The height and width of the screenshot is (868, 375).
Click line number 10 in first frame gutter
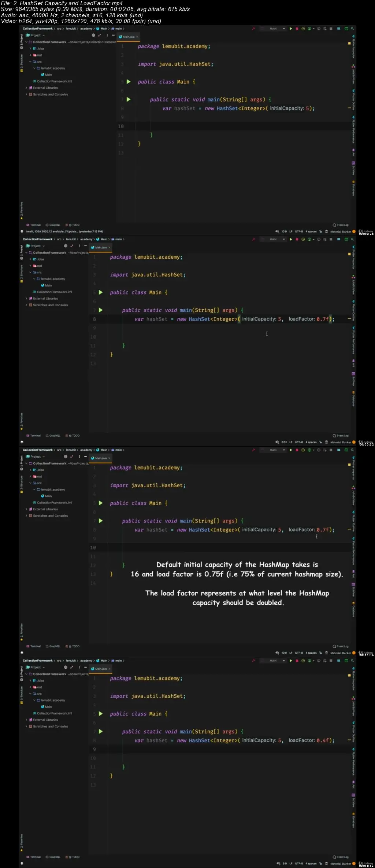tap(121, 126)
